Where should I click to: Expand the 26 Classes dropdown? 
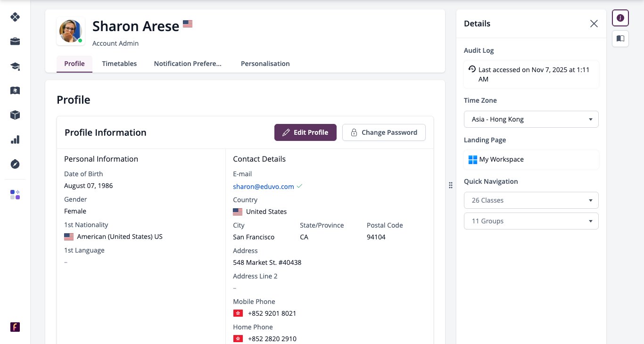[531, 200]
